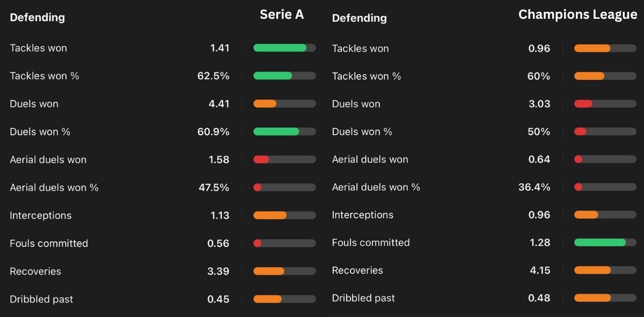Click the Champions League Duels won % red bar
The height and width of the screenshot is (317, 644).
(x=580, y=132)
